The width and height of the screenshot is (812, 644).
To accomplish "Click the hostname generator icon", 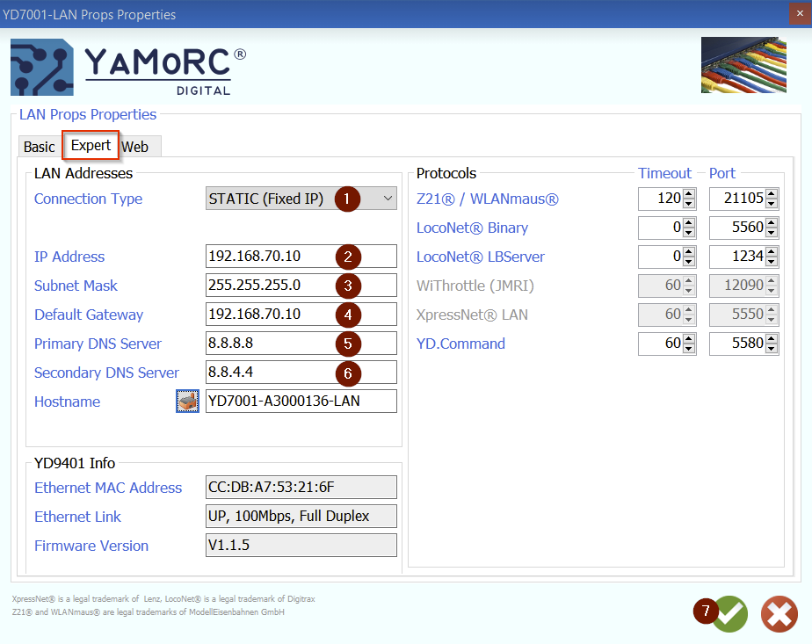I will click(x=187, y=402).
